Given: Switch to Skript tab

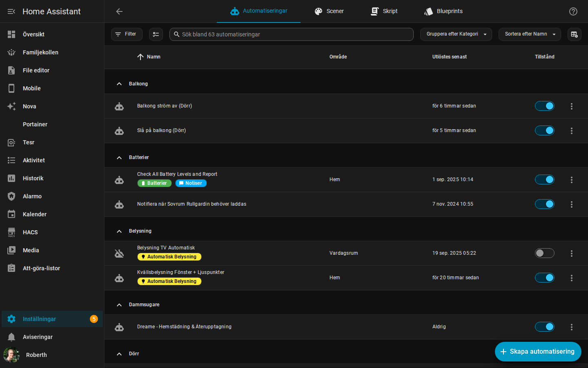Looking at the screenshot, I should pyautogui.click(x=384, y=11).
